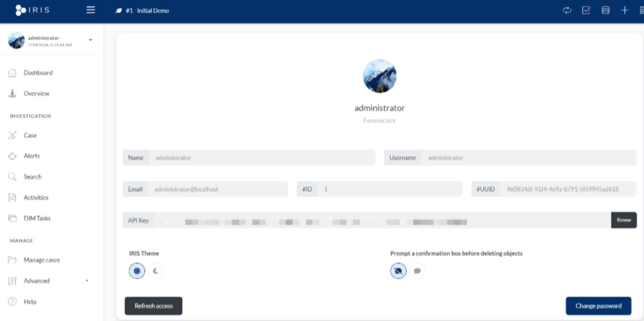Click the blurred API Key field
This screenshot has height=321, width=644.
coord(382,220)
